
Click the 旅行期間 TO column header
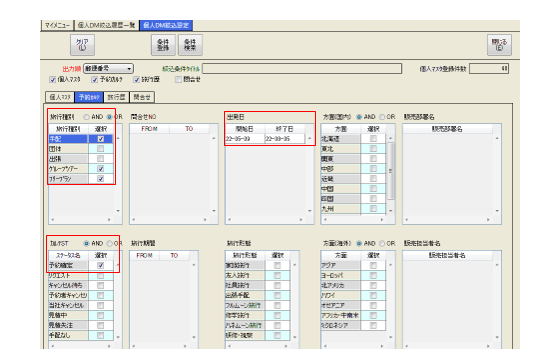click(x=174, y=255)
